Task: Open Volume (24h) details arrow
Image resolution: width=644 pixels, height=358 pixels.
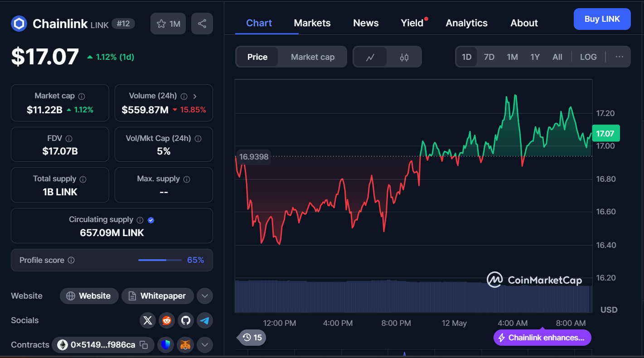Action: (x=195, y=96)
